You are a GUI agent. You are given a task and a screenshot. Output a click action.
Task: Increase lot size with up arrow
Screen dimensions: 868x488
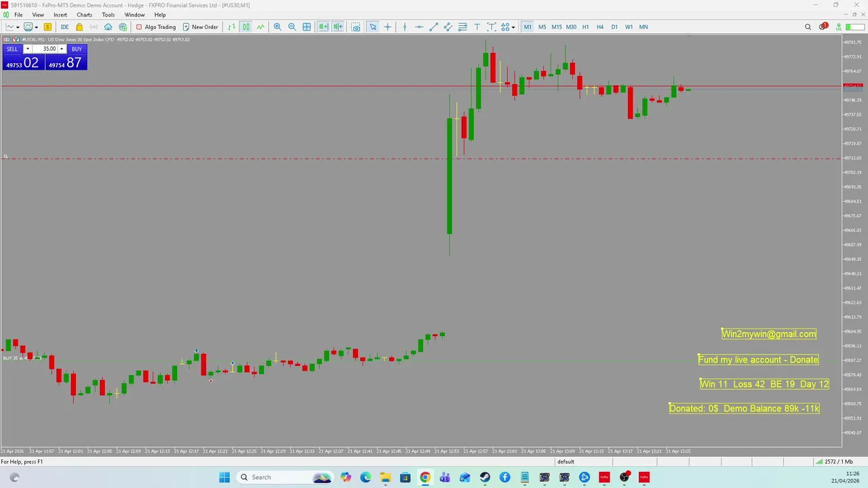click(x=62, y=49)
